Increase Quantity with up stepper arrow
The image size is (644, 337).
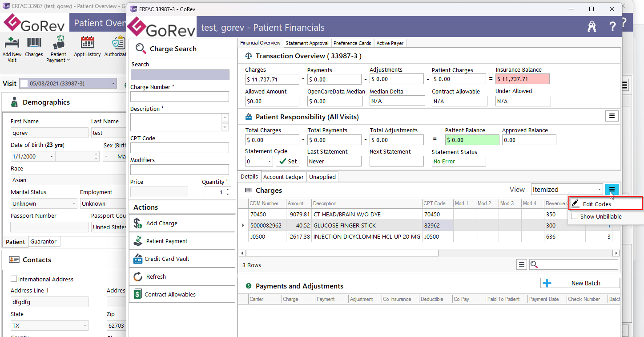(228, 190)
